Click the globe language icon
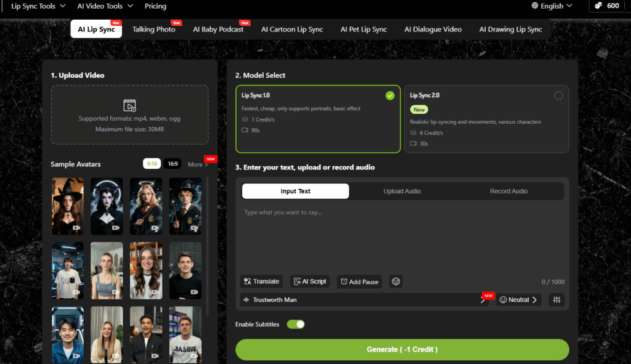This screenshot has width=631, height=364. [x=535, y=6]
